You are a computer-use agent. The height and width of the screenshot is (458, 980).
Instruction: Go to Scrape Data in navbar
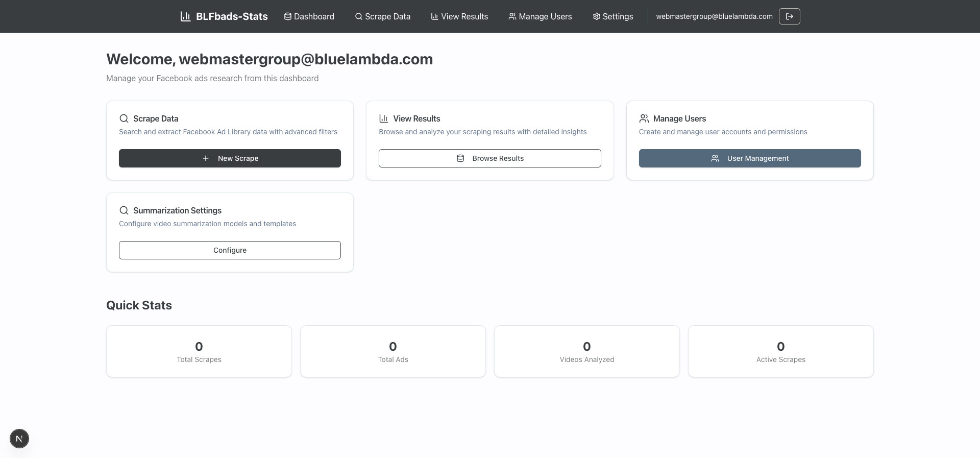[x=383, y=16]
